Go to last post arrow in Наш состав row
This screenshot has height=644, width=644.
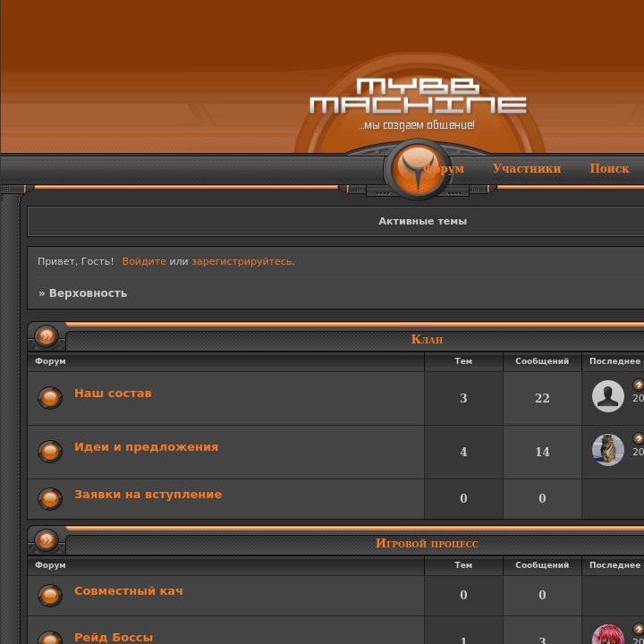pos(639,385)
